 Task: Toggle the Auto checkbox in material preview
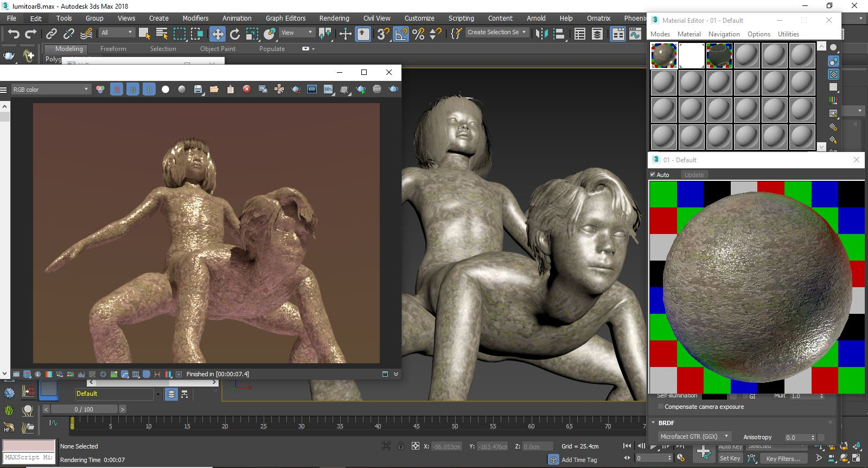pos(653,175)
